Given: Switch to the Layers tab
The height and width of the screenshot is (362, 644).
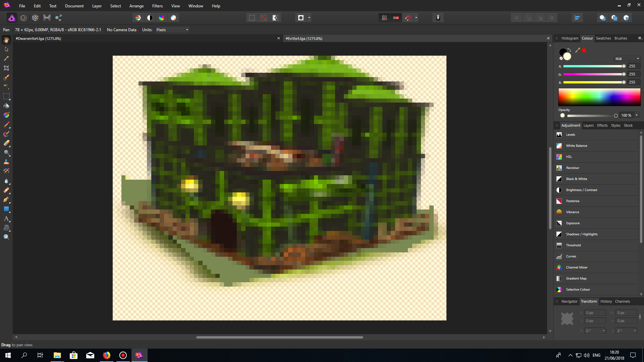Looking at the screenshot, I should coord(588,125).
